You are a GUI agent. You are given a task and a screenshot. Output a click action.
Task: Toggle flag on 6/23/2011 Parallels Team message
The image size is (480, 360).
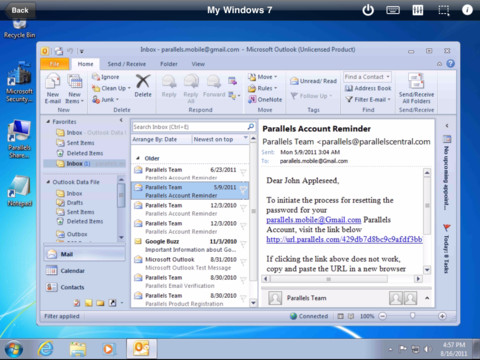(243, 172)
